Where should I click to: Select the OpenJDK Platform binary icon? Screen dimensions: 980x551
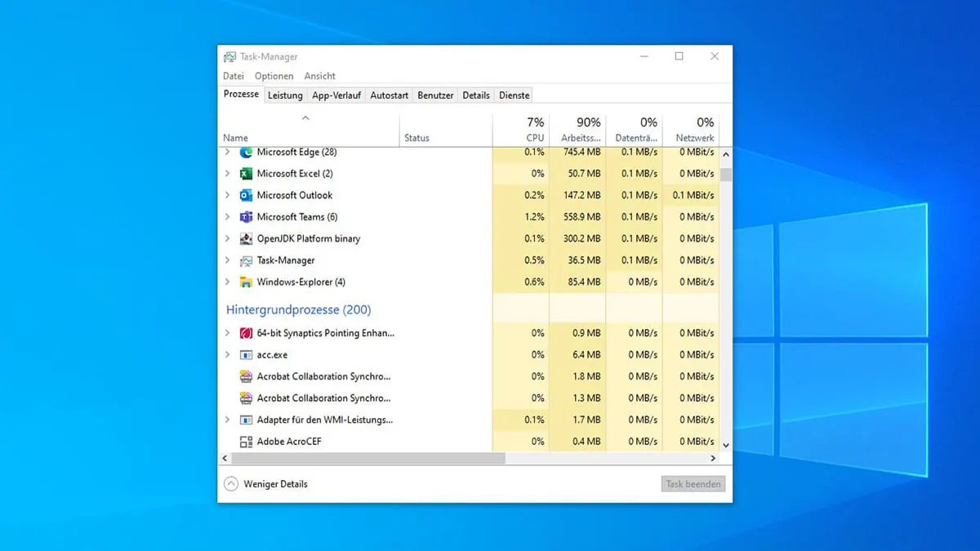pos(247,238)
